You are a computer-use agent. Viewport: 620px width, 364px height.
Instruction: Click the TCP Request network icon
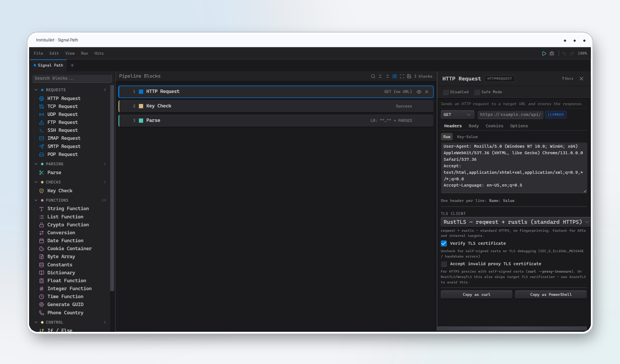(41, 106)
